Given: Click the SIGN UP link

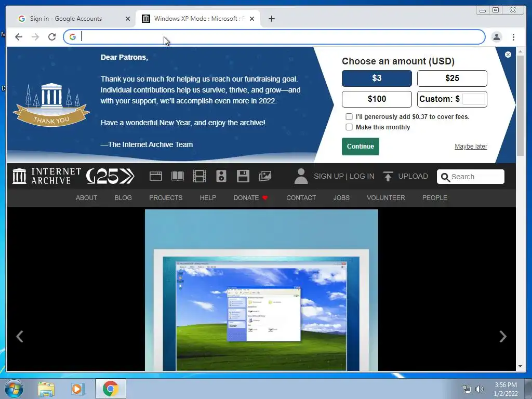Looking at the screenshot, I should (328, 177).
